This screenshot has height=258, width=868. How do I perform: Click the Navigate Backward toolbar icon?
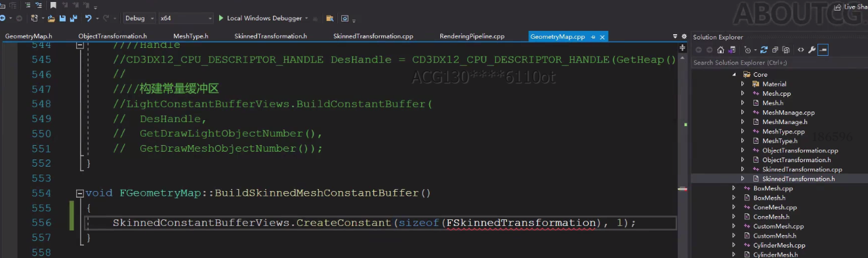coord(3,18)
